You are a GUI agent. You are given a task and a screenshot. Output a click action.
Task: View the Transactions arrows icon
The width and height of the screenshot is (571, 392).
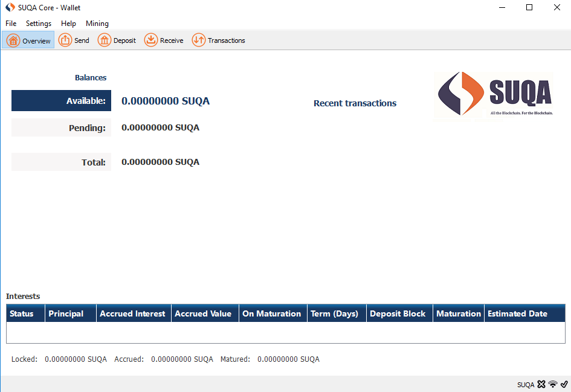click(198, 40)
